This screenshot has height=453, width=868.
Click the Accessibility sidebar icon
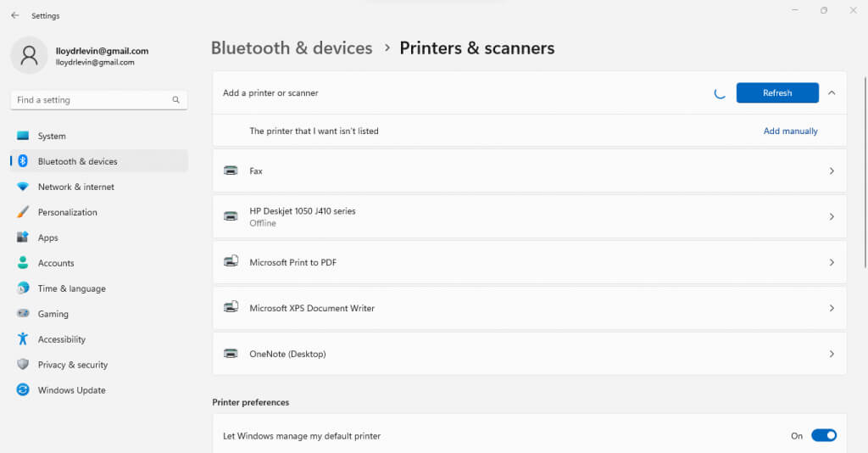point(23,339)
